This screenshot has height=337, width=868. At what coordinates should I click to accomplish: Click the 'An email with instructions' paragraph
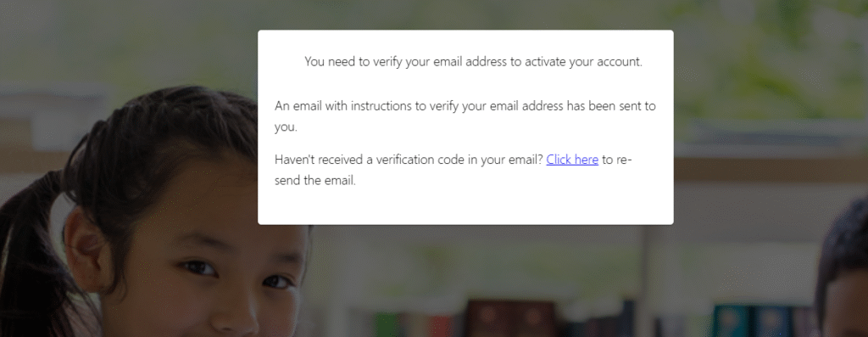pos(465,116)
